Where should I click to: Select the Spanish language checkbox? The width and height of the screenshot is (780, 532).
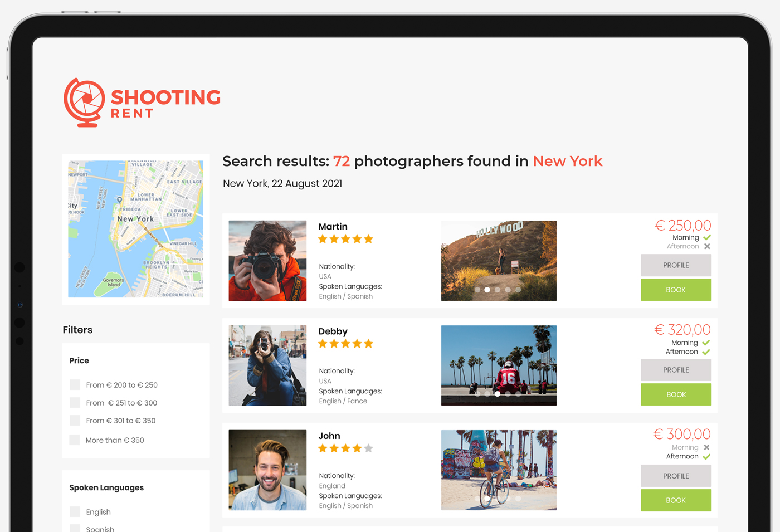click(x=75, y=529)
